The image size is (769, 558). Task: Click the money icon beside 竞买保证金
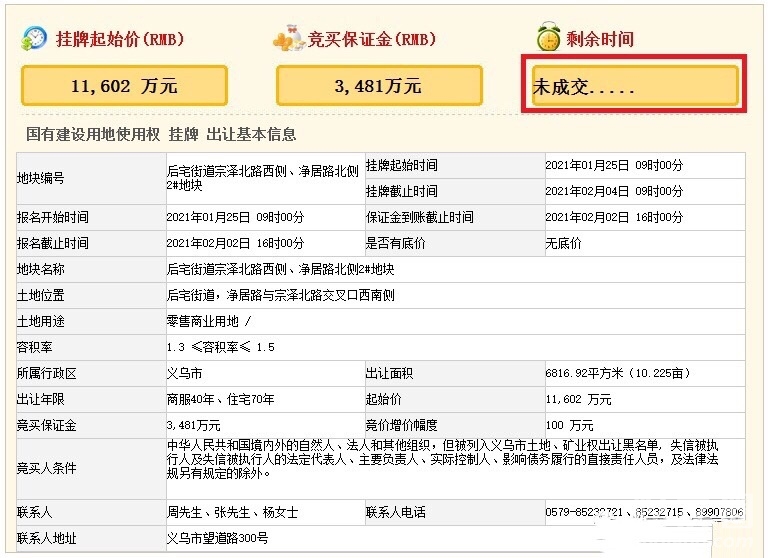[287, 39]
